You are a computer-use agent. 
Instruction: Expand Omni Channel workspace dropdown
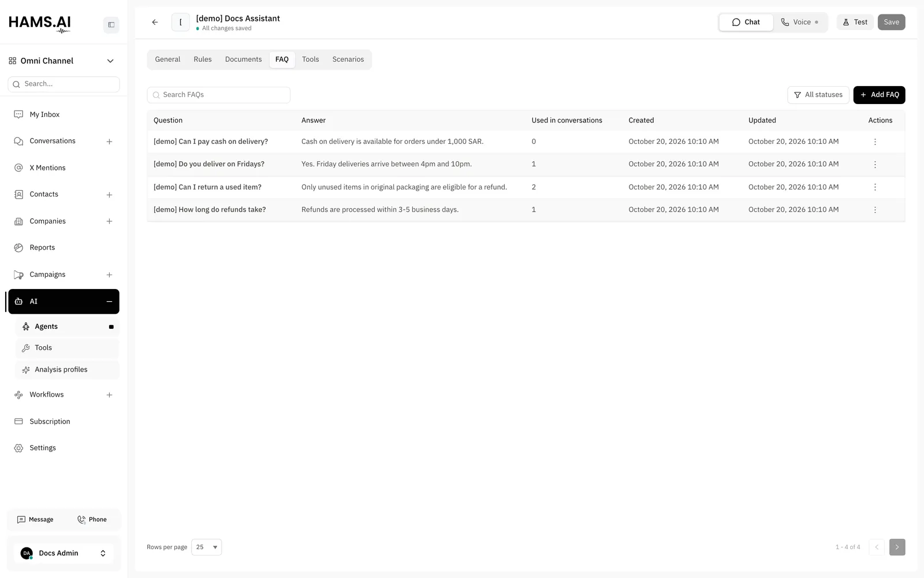[x=110, y=61]
